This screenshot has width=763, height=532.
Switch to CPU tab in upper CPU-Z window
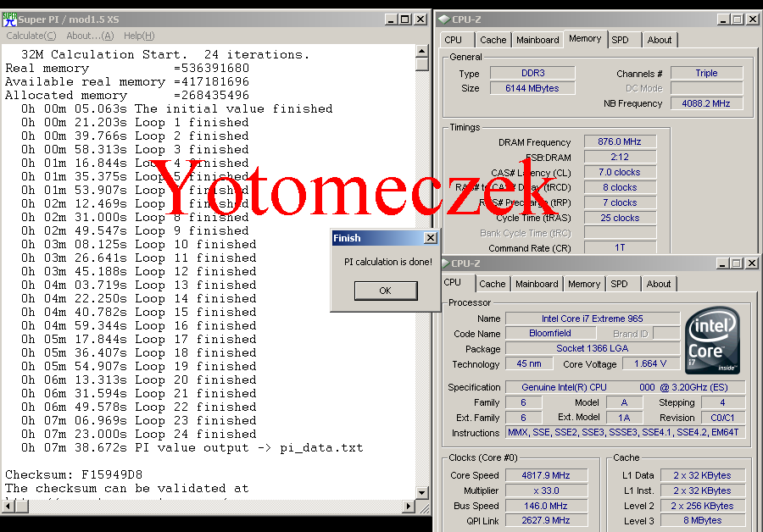click(x=453, y=40)
